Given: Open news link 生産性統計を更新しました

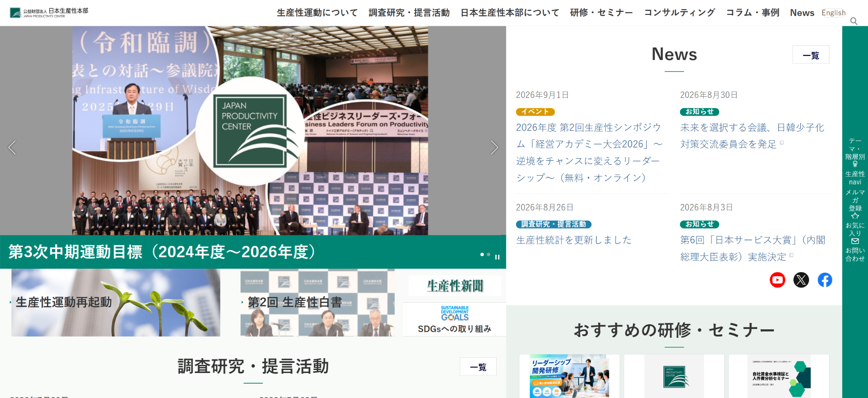Looking at the screenshot, I should point(574,240).
